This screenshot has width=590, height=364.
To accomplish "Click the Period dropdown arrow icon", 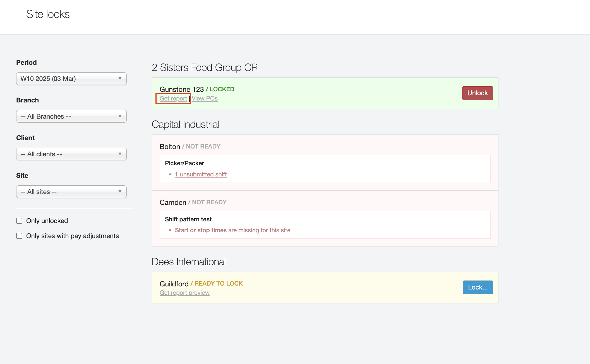I will (x=120, y=78).
